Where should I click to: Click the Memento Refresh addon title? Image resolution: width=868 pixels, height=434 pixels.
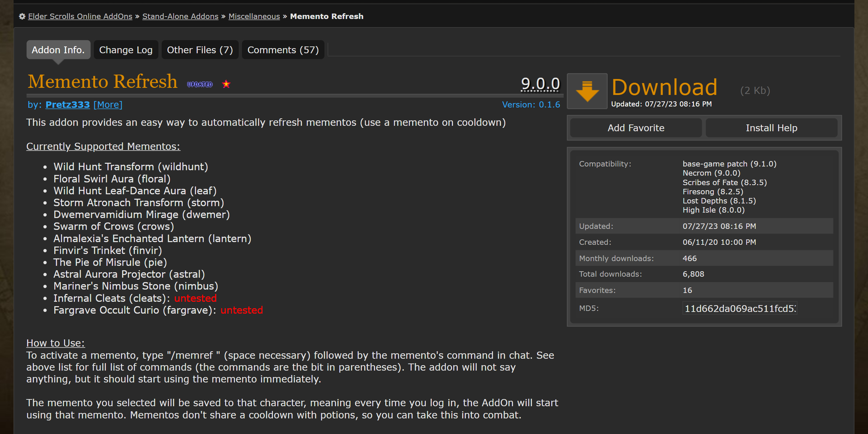point(102,82)
